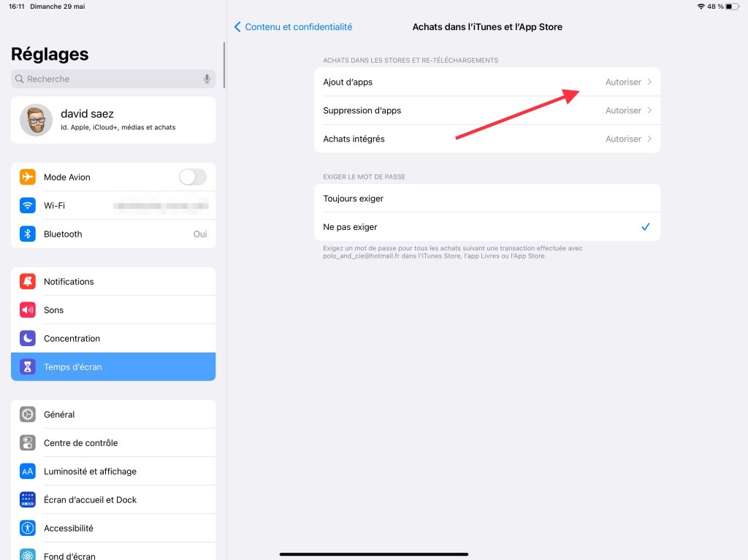Image resolution: width=748 pixels, height=560 pixels.
Task: Open Sons speaker icon
Action: point(28,310)
